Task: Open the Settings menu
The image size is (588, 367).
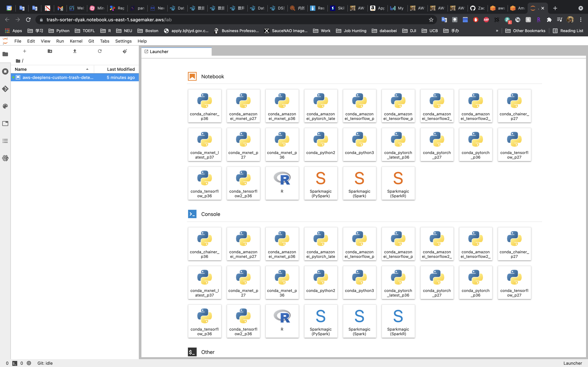Action: [x=123, y=41]
